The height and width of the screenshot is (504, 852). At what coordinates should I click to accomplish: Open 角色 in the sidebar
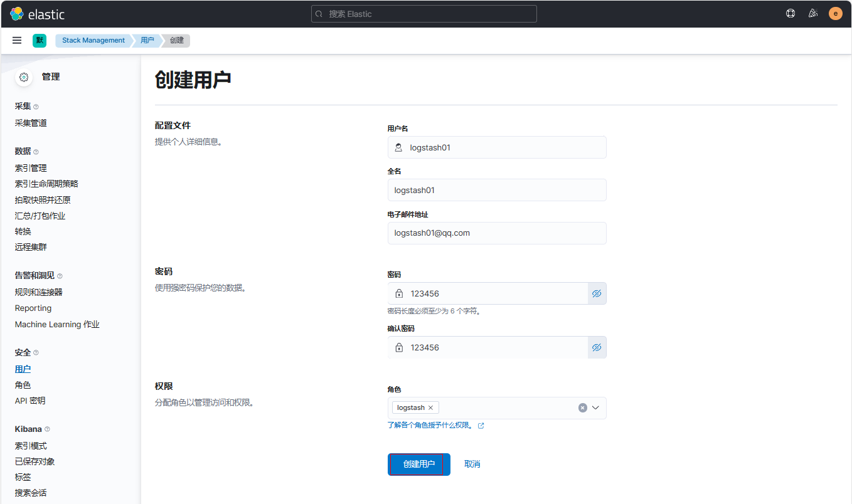(23, 385)
